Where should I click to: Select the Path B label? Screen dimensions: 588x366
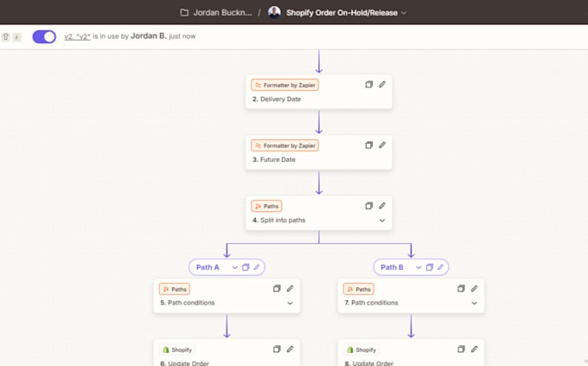pos(392,267)
